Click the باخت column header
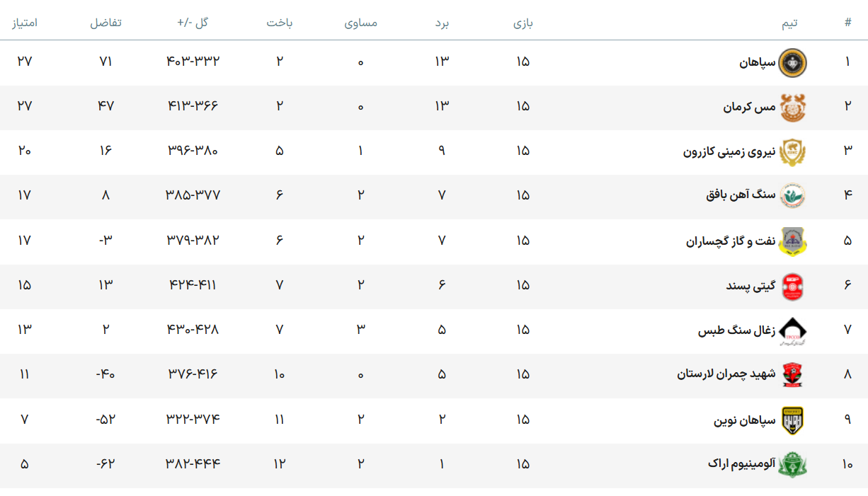868x496 pixels. 280,23
